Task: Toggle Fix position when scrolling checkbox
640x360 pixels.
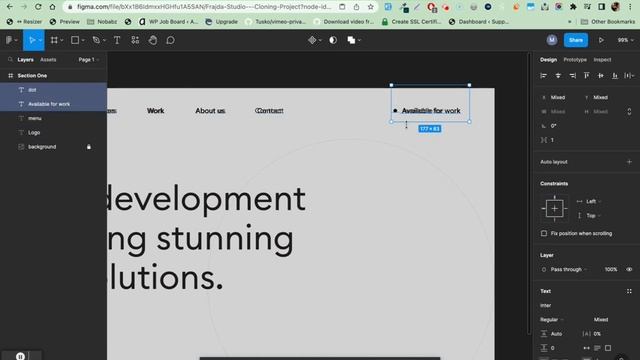Action: click(x=544, y=233)
